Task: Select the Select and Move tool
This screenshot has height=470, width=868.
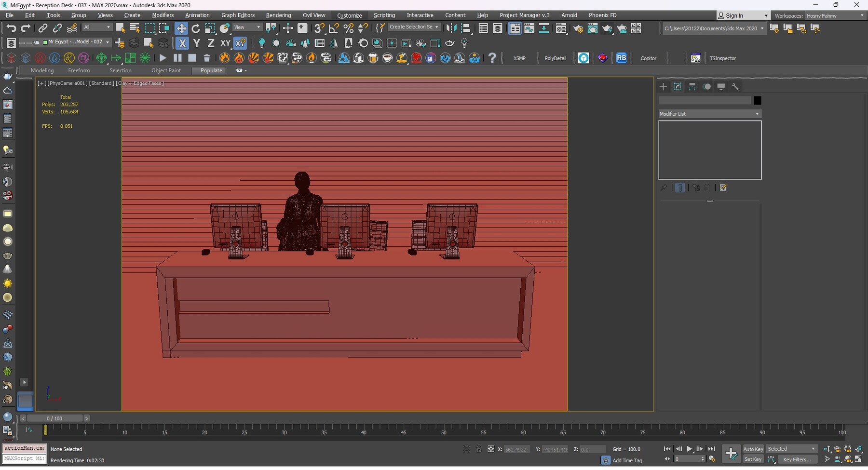Action: tap(182, 28)
